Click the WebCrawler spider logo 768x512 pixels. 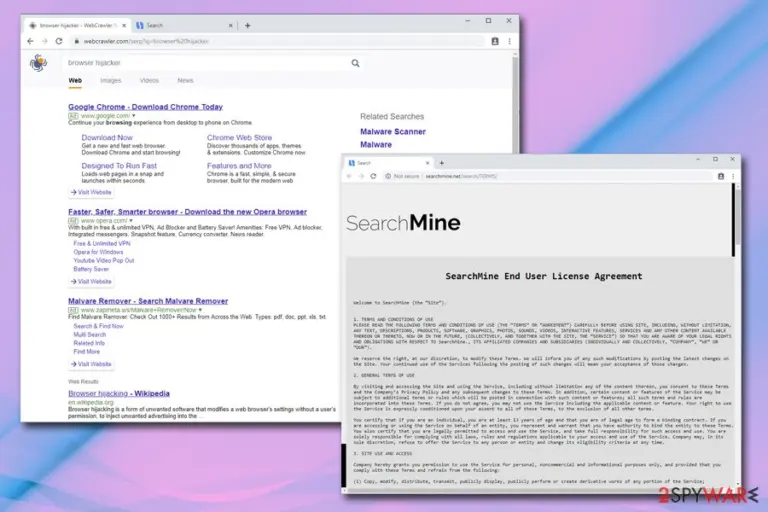[38, 63]
